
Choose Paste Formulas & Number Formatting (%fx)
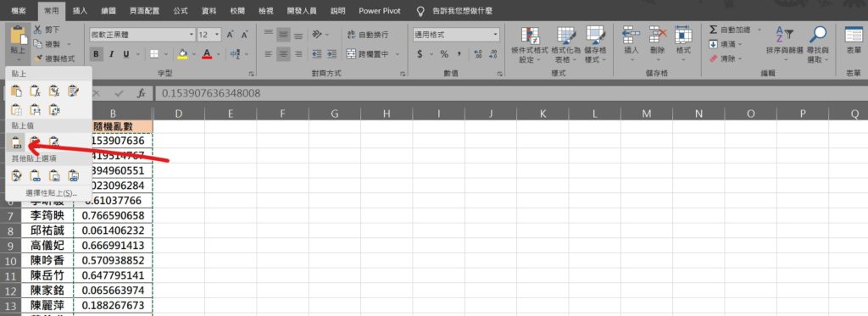point(54,91)
